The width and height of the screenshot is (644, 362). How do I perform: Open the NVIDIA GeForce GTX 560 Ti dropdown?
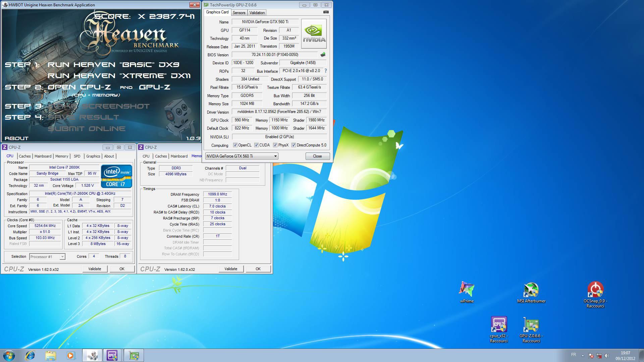point(241,156)
